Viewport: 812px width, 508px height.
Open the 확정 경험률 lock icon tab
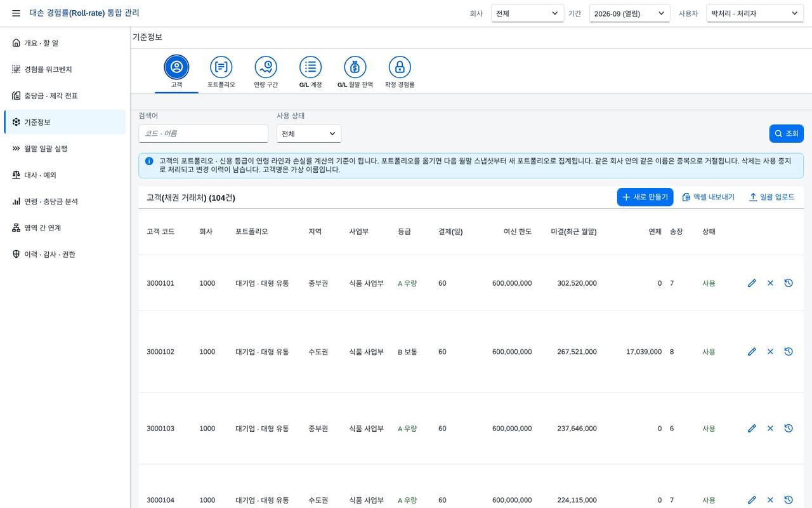[x=400, y=67]
